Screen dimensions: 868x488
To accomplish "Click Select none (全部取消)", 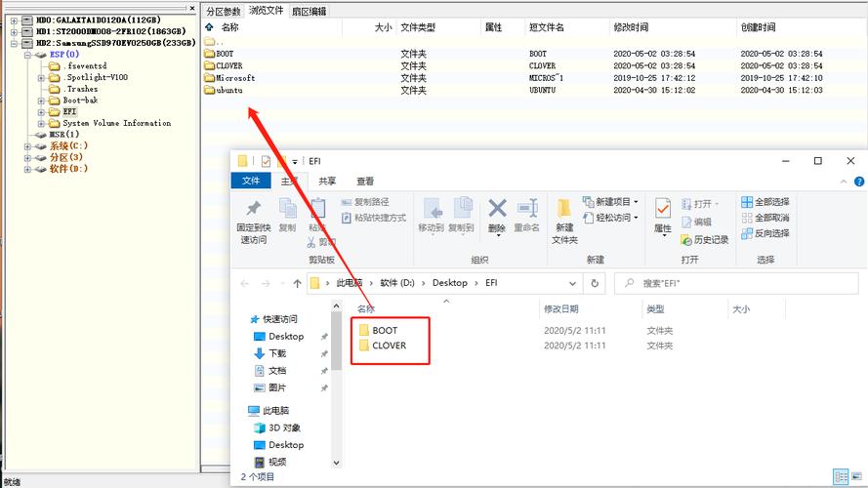I will (x=765, y=218).
